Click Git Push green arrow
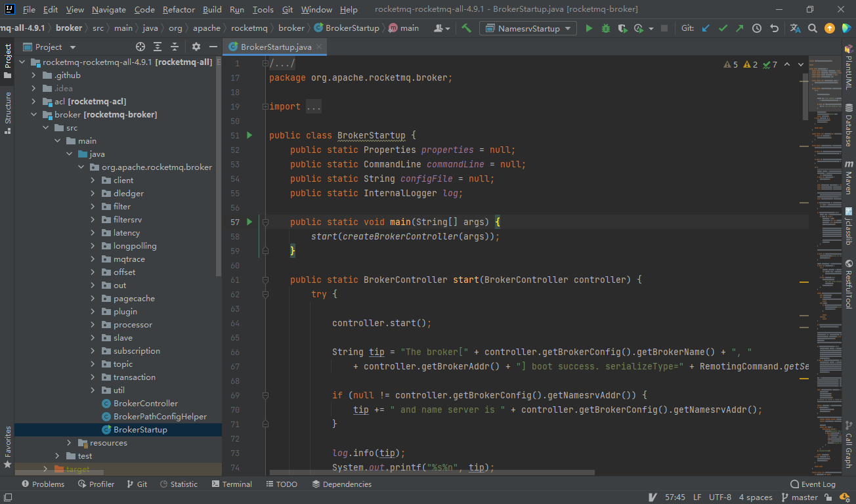Image resolution: width=856 pixels, height=504 pixels. [x=740, y=28]
